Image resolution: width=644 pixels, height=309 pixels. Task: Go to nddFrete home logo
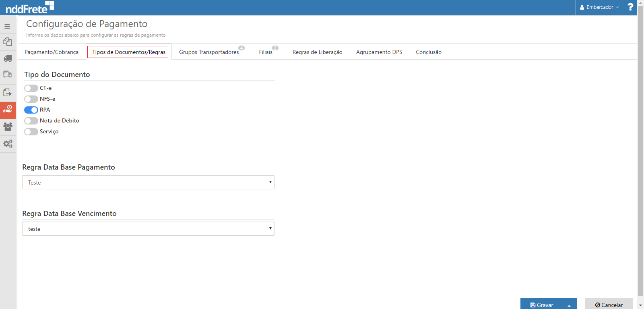click(29, 8)
